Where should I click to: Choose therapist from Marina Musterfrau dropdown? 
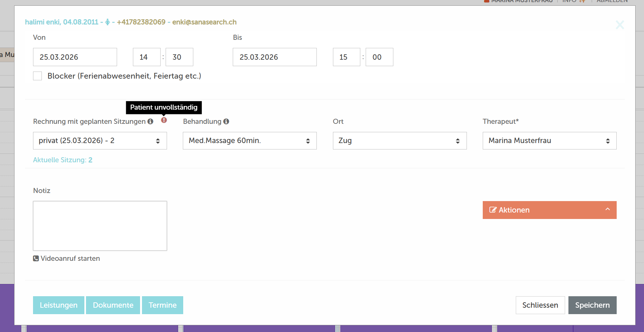(549, 141)
